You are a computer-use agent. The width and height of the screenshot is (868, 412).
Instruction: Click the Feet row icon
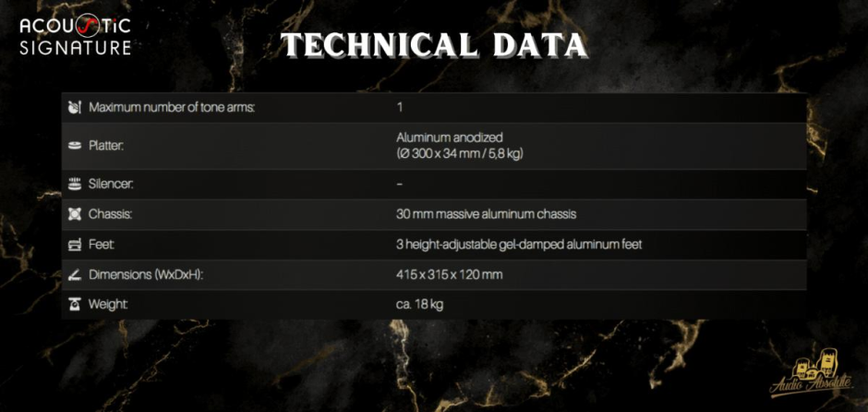click(x=75, y=245)
